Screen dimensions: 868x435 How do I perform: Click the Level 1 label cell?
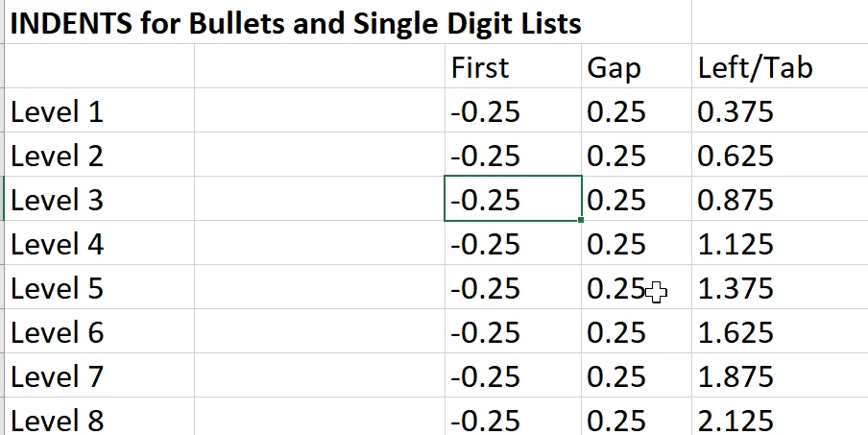[100, 110]
